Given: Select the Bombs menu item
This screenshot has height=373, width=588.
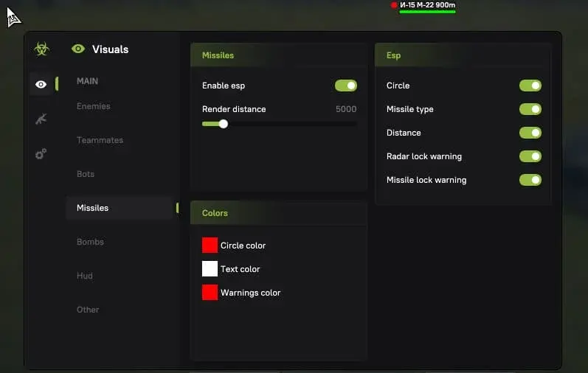Looking at the screenshot, I should coord(90,242).
